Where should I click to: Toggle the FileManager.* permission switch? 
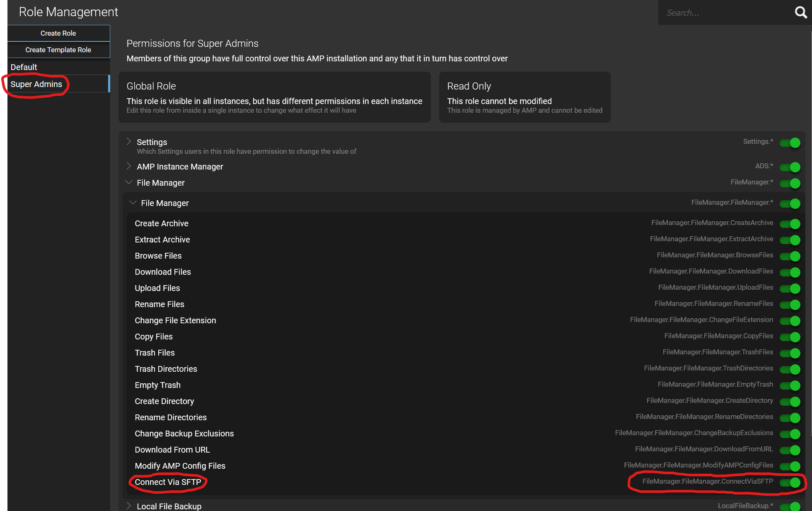pyautogui.click(x=790, y=183)
